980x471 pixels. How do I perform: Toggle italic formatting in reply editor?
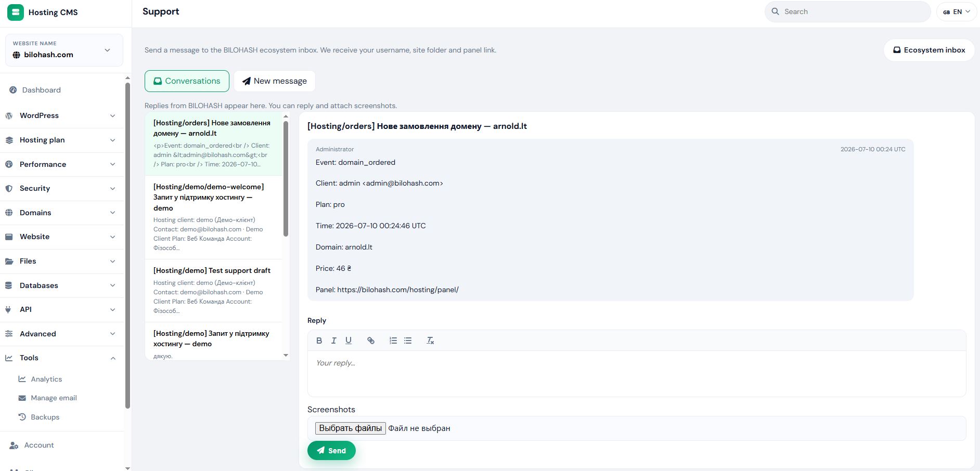coord(333,341)
